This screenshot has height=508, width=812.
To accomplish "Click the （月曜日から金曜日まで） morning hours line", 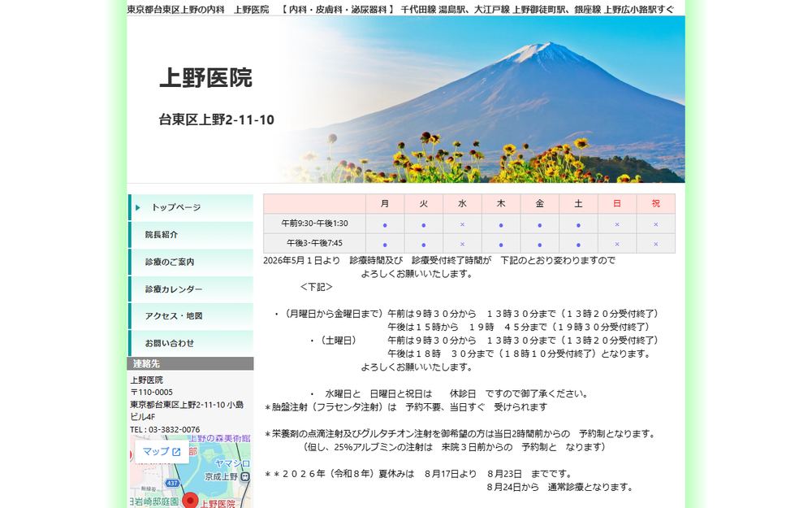I will pos(468,314).
